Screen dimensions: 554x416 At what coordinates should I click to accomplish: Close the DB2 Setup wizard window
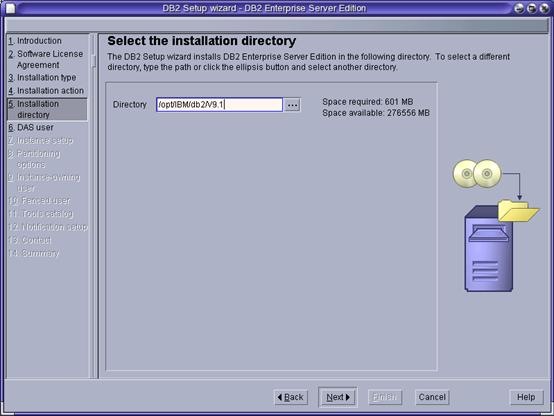coord(544,8)
